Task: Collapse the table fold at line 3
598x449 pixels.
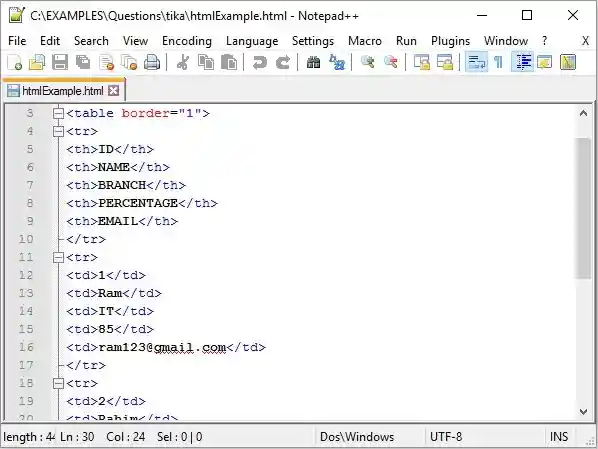Action: pyautogui.click(x=58, y=113)
